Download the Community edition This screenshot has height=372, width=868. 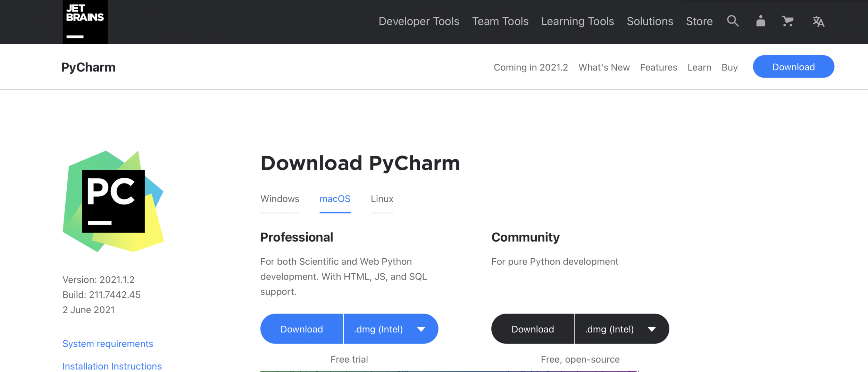click(x=533, y=329)
